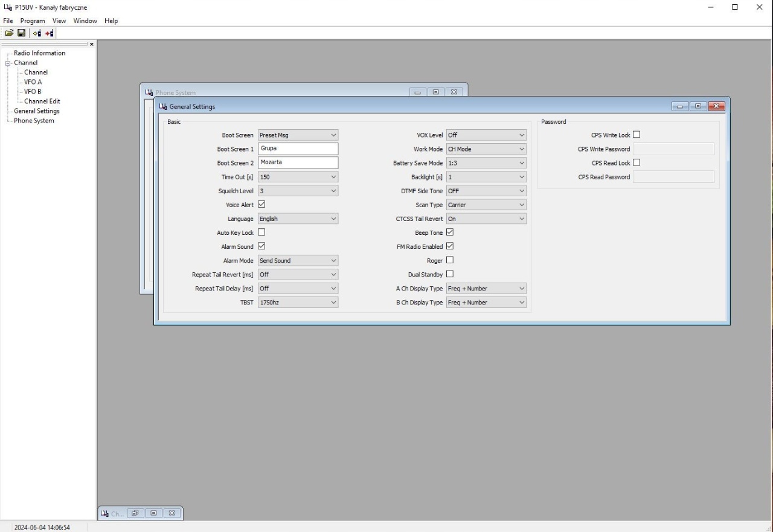Open the Window menu

click(x=85, y=21)
